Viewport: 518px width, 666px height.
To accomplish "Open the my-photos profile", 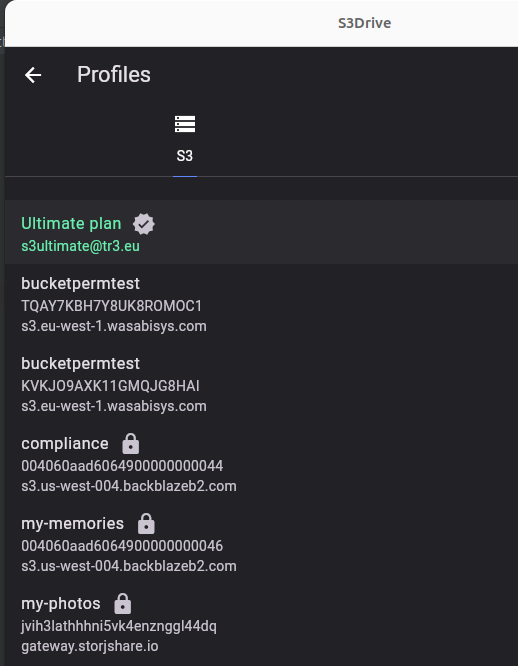I will [x=262, y=624].
